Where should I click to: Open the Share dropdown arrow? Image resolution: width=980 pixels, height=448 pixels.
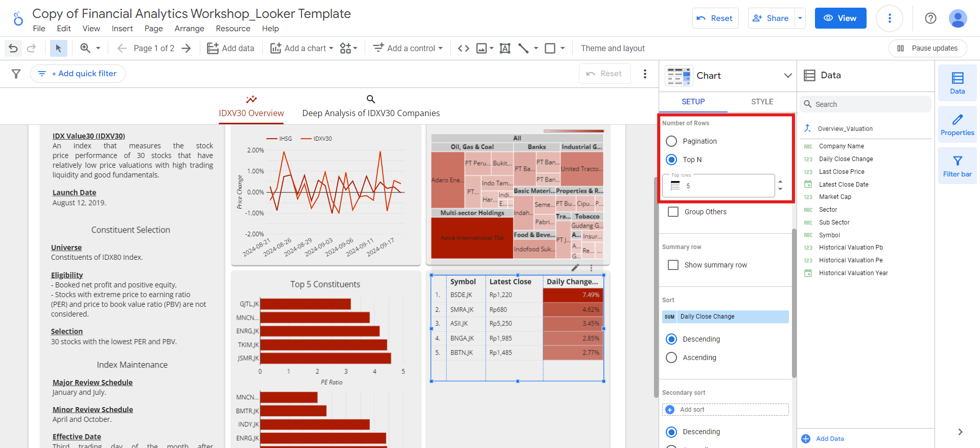pyautogui.click(x=800, y=18)
